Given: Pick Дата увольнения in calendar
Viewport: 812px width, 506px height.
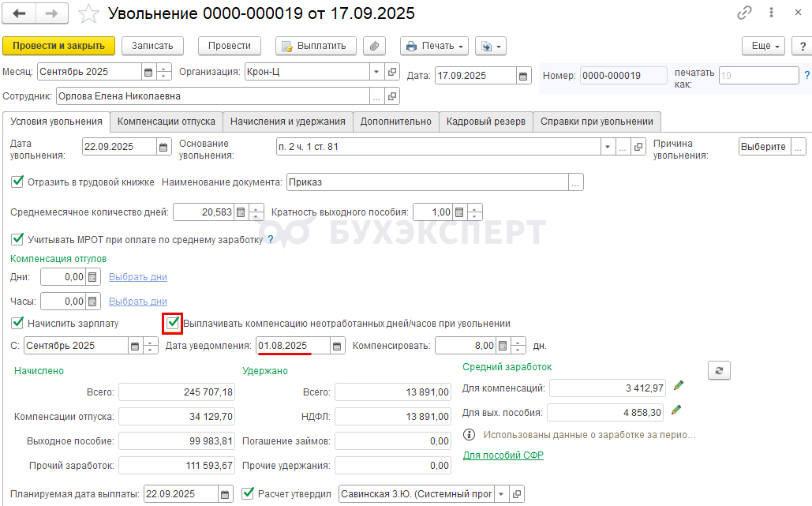Looking at the screenshot, I should (163, 147).
